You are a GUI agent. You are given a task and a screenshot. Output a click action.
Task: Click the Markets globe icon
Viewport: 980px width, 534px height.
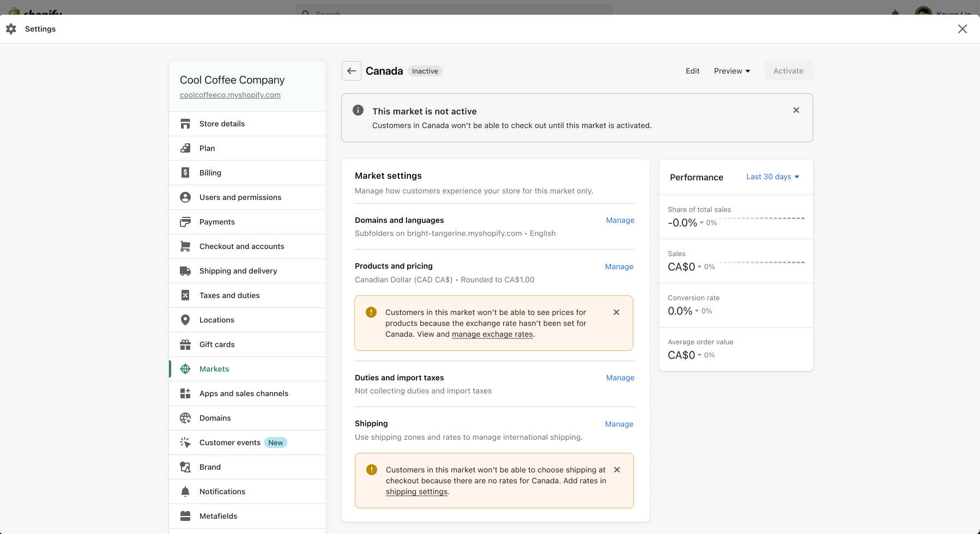coord(185,369)
